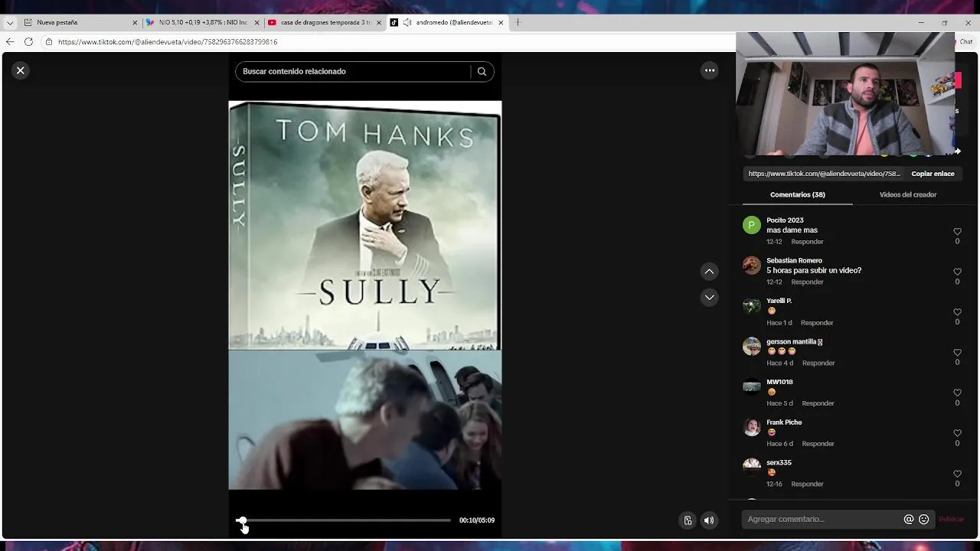Viewport: 980px width, 551px height.
Task: Click the video link text field
Action: pos(824,174)
